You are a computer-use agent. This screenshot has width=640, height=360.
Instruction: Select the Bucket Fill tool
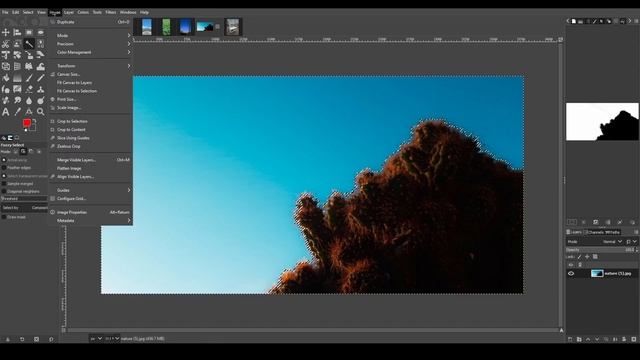pyautogui.click(x=6, y=78)
